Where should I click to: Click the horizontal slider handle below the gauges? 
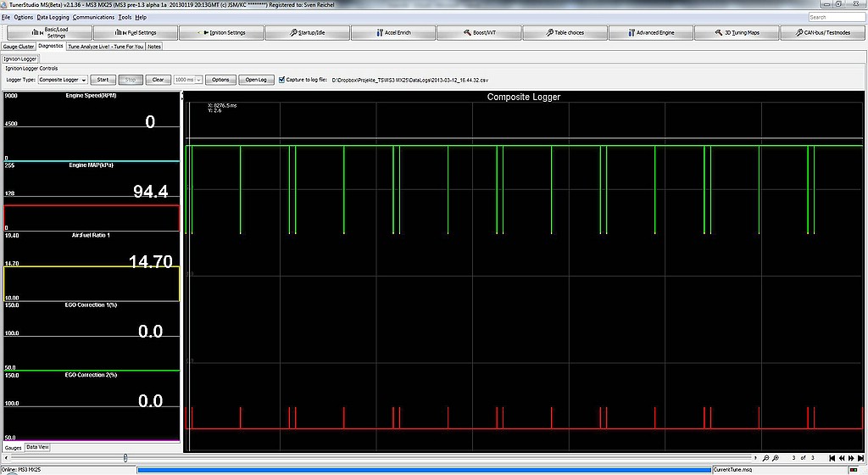(125, 458)
